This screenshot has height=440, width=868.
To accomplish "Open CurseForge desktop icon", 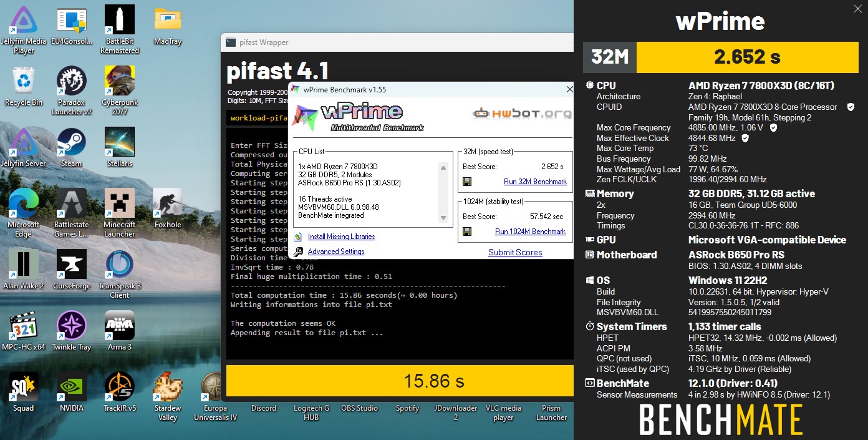I will (x=72, y=270).
